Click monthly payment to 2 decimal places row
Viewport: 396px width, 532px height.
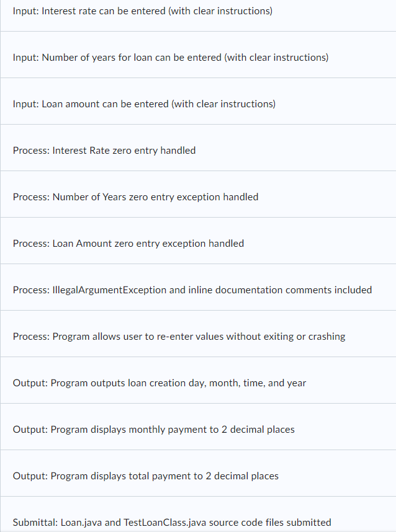(x=198, y=427)
